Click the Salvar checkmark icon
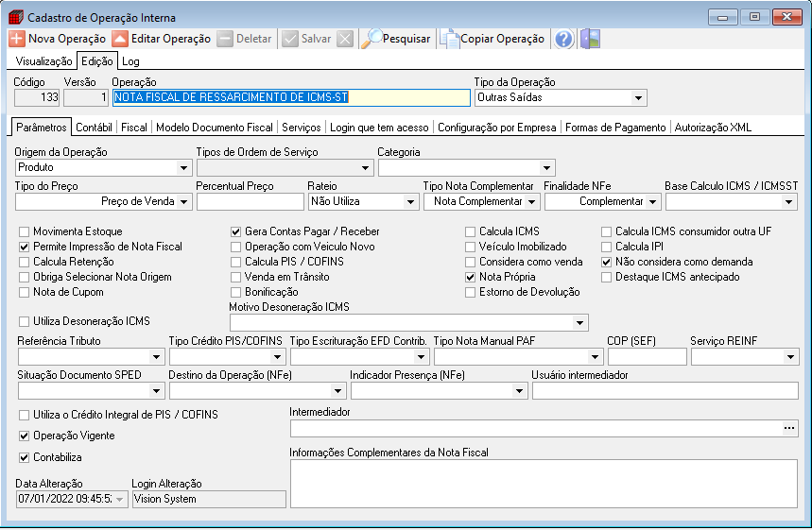 point(290,39)
